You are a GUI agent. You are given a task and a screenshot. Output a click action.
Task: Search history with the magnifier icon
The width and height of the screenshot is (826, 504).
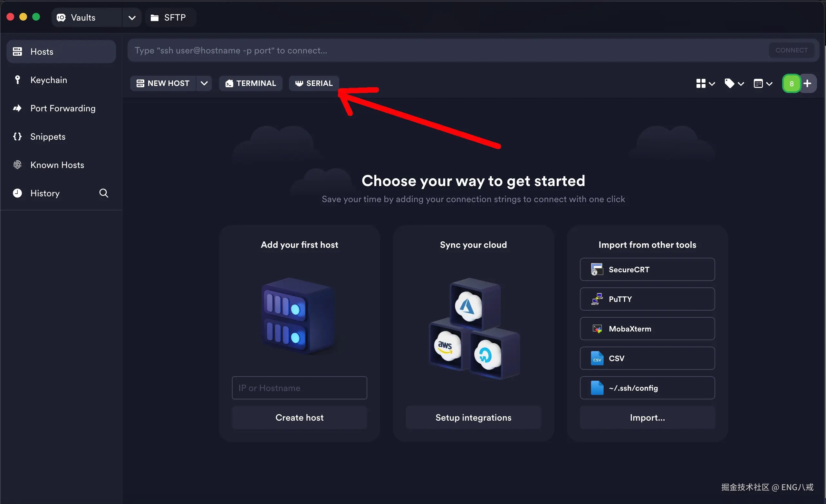pos(104,193)
